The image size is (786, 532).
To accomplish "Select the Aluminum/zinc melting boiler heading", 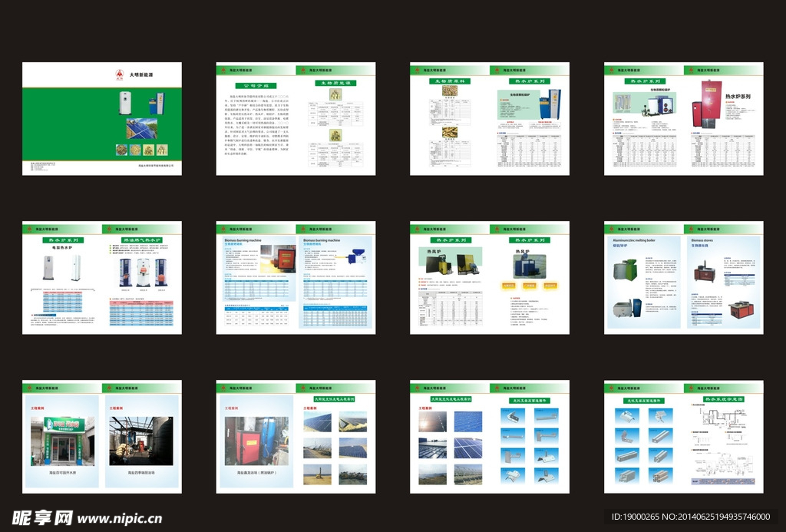I will tap(634, 240).
